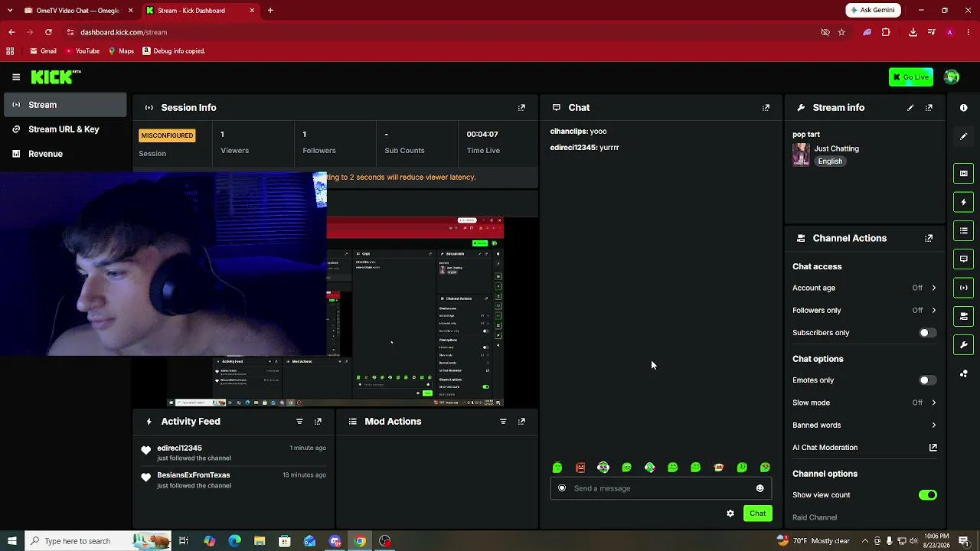Insert the heart-eyes green emote
Viewport: 980px width, 551px height.
765,468
